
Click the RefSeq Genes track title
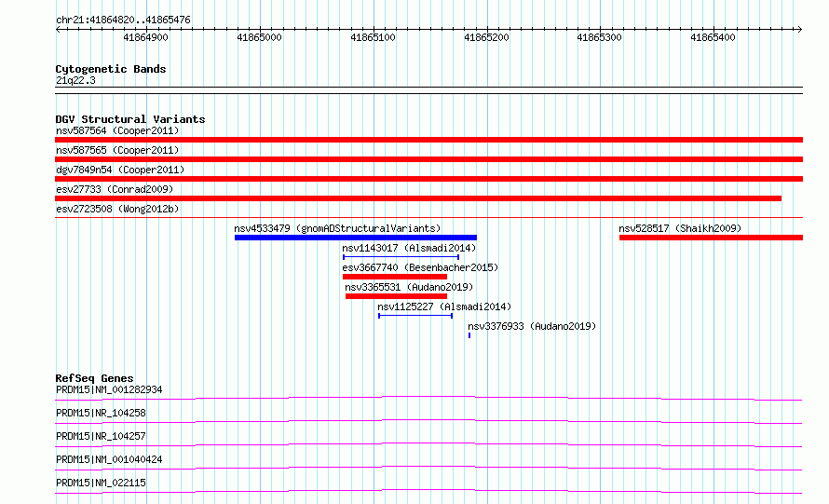point(94,378)
